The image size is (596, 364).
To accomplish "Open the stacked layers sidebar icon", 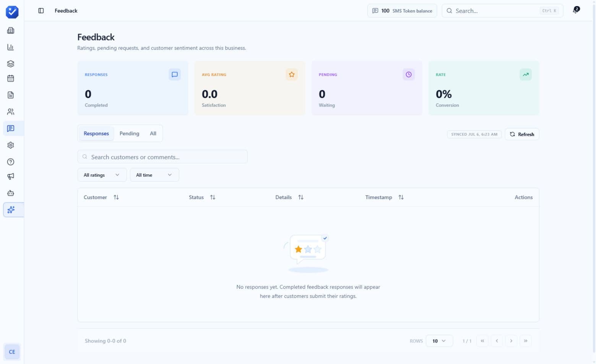I will click(x=11, y=63).
